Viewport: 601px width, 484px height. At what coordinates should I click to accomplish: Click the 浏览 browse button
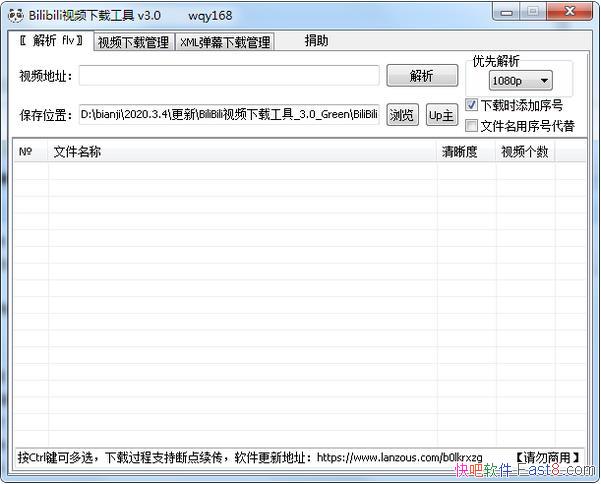click(x=402, y=115)
